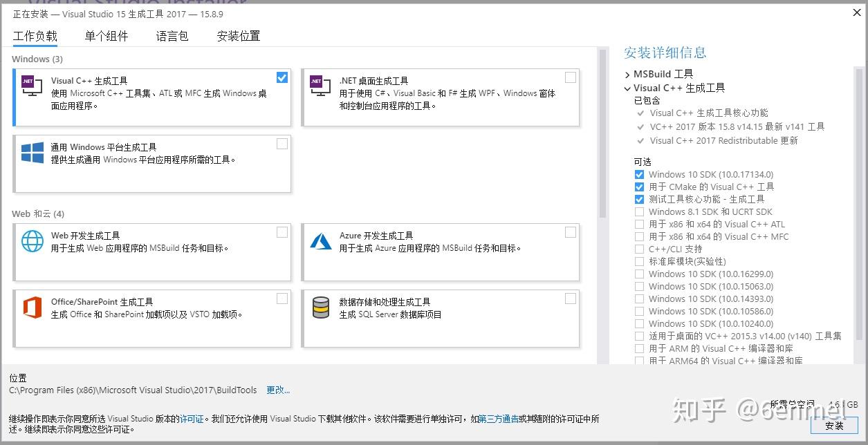Click the workloads list vertical scrollbar

[602, 133]
